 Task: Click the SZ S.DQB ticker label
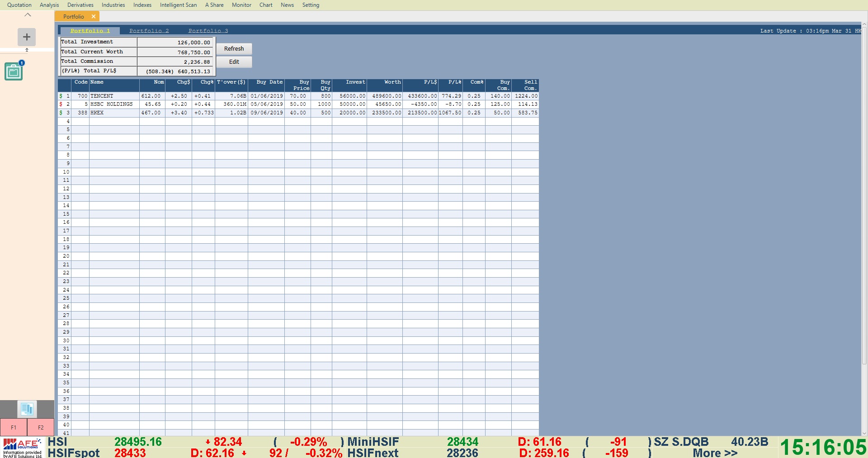681,442
